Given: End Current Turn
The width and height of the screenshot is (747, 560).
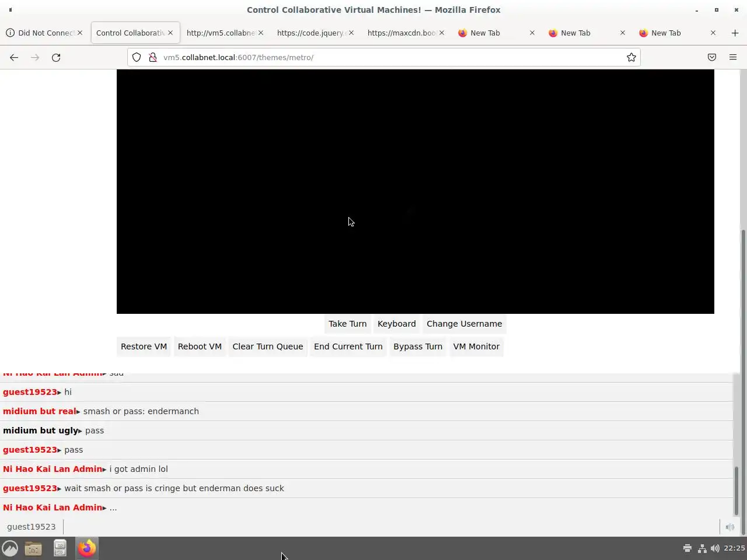Looking at the screenshot, I should [x=348, y=346].
